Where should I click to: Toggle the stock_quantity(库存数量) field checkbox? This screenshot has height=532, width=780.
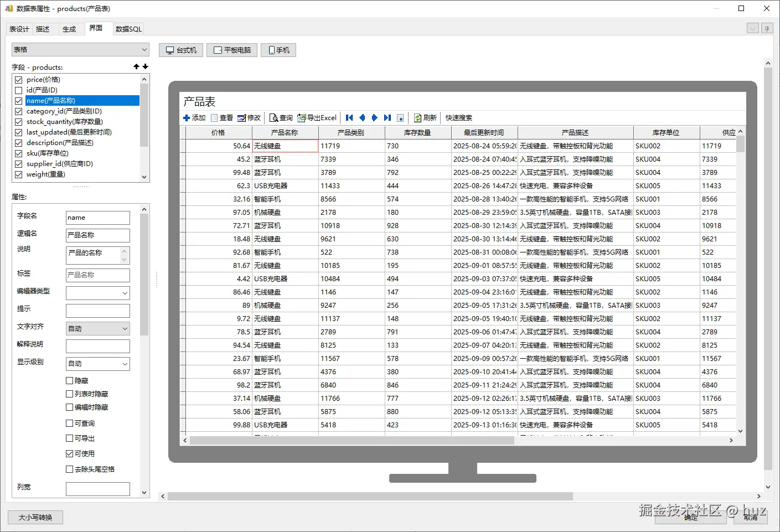[19, 122]
